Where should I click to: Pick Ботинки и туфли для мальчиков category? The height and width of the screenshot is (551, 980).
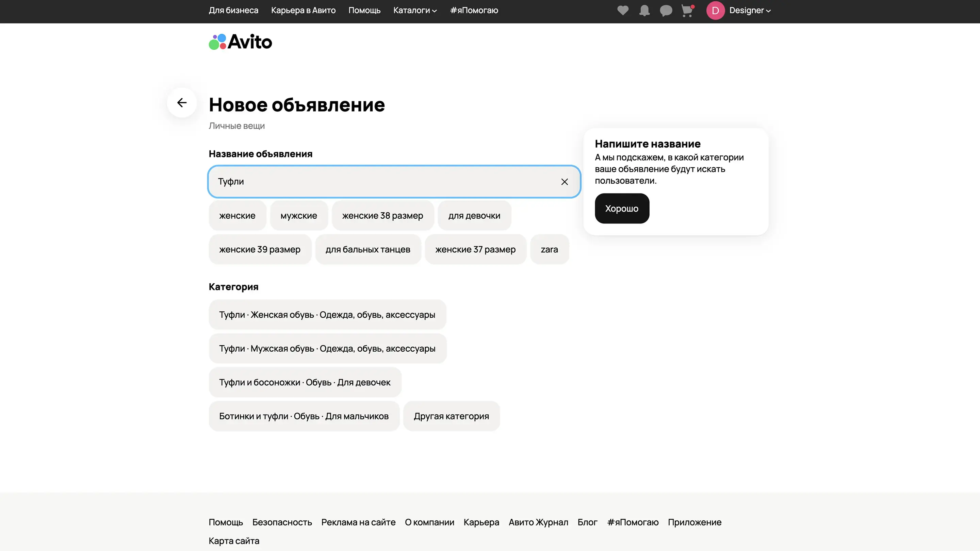point(304,416)
